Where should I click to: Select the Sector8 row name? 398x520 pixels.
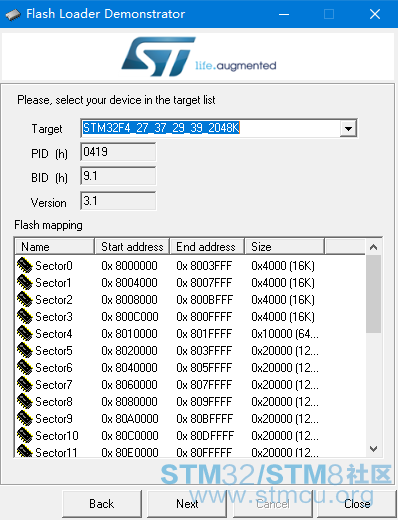[54, 402]
